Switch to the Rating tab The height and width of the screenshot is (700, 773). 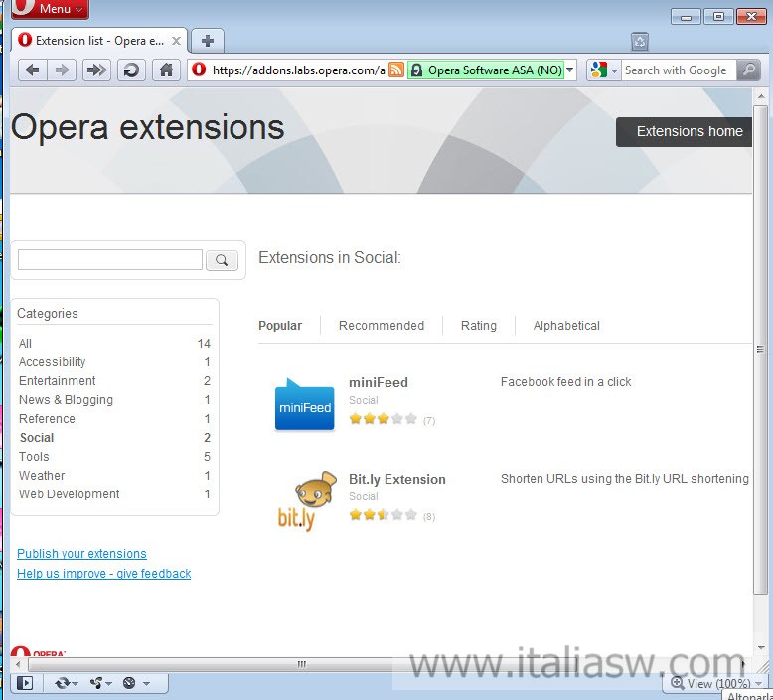478,326
